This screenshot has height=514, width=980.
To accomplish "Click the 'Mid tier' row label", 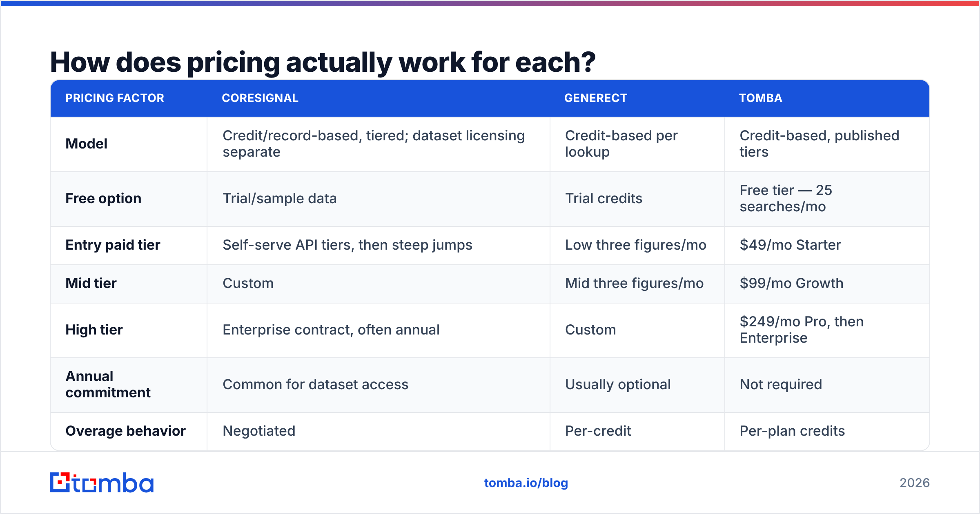I will (91, 283).
